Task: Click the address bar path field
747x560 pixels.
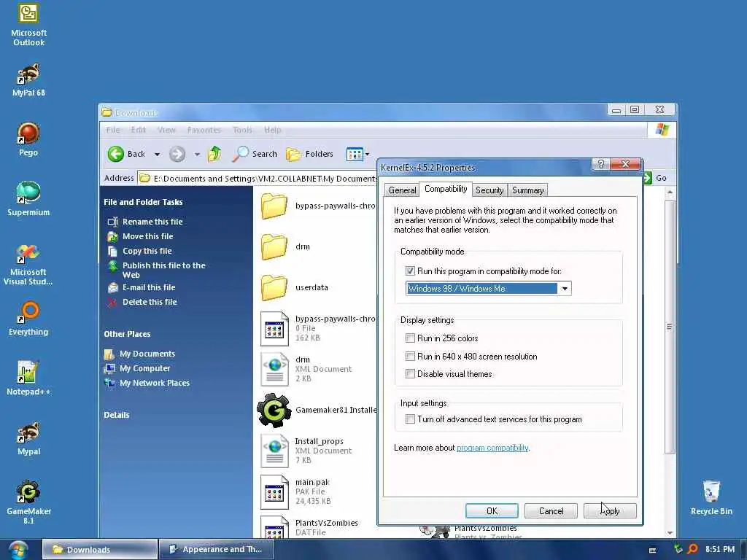Action: tap(258, 178)
